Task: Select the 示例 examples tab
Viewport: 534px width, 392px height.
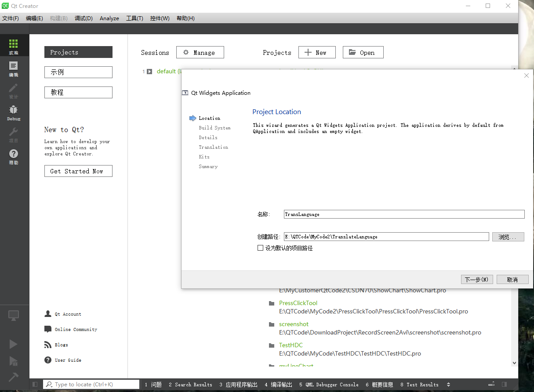Action: click(78, 72)
